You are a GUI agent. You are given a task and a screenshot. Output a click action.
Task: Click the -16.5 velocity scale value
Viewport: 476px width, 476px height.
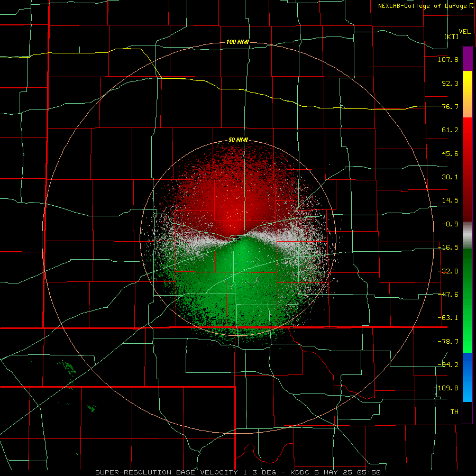pyautogui.click(x=448, y=248)
